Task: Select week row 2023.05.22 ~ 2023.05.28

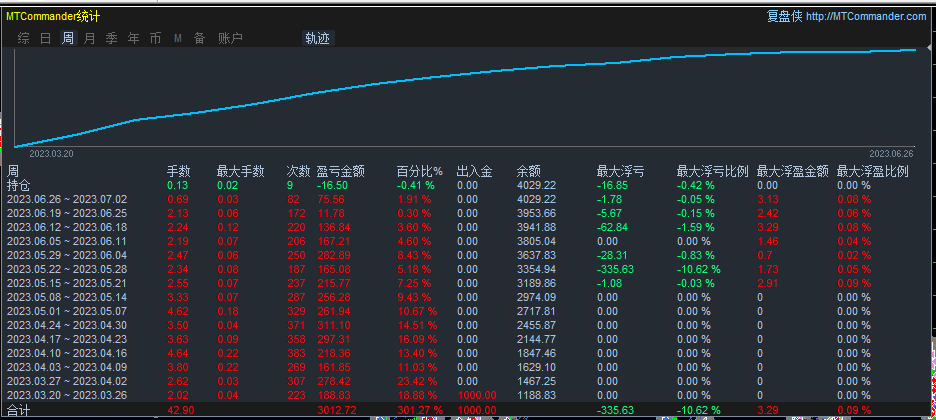Action: click(467, 269)
